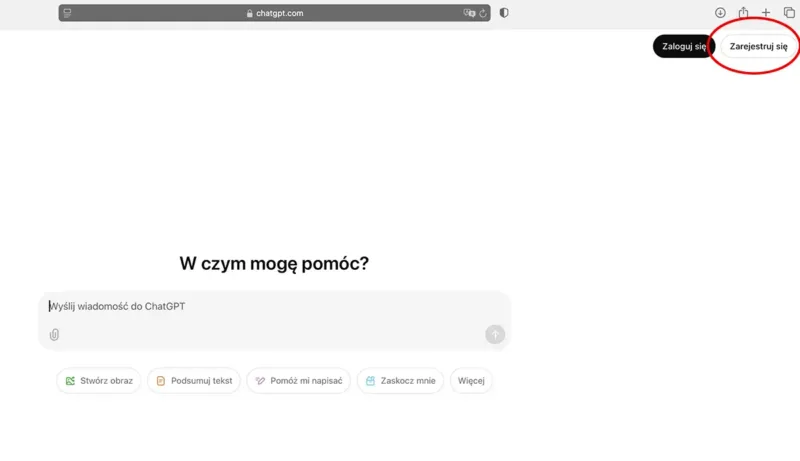Open the share sheet icon
The width and height of the screenshot is (800, 461).
743,12
